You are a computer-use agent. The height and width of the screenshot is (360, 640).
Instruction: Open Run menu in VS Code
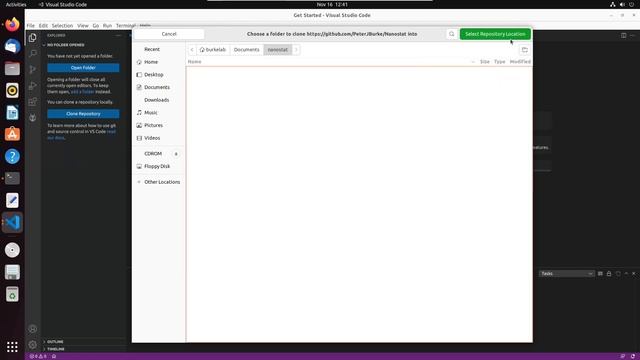[x=107, y=25]
